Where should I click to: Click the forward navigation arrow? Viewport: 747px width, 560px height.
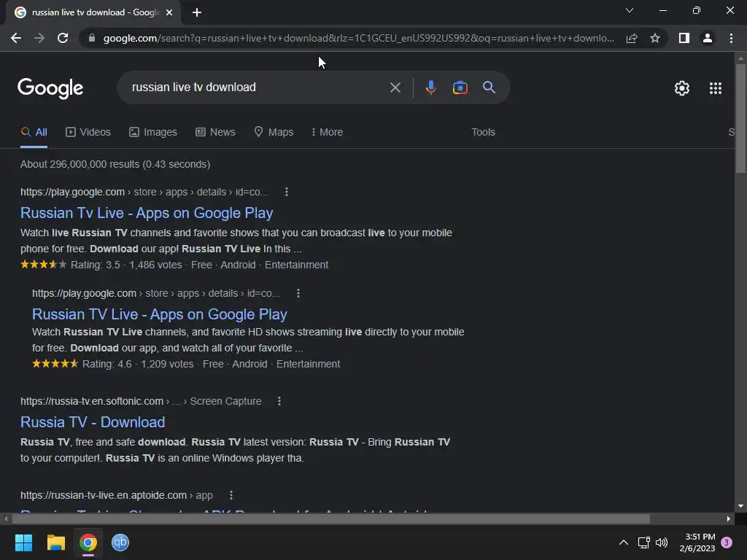[39, 38]
